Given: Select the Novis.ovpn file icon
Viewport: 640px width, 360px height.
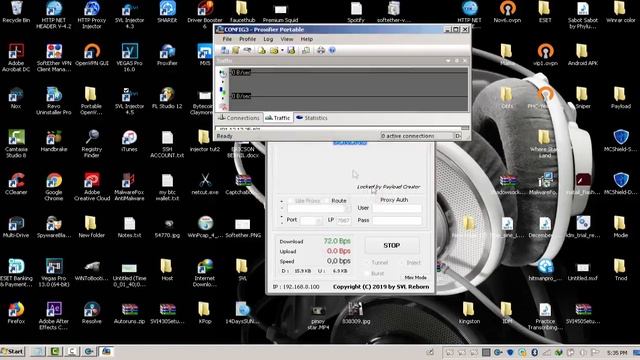Looking at the screenshot, I should [x=507, y=12].
